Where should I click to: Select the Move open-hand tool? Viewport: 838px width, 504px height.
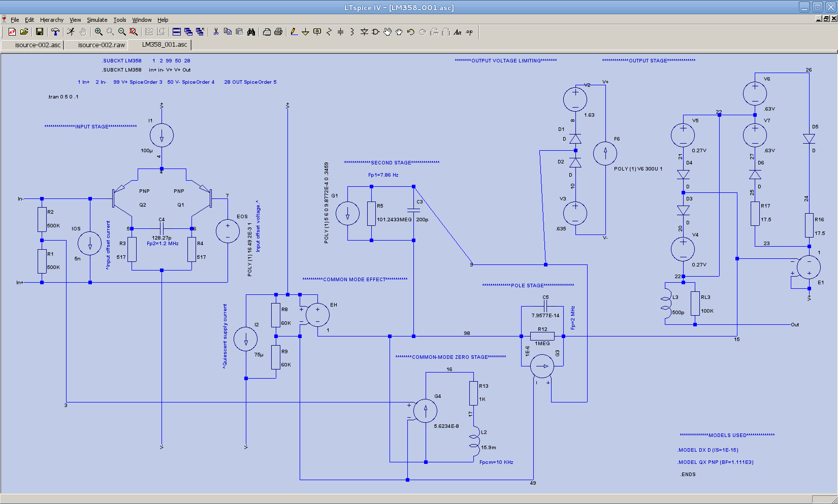tap(388, 31)
